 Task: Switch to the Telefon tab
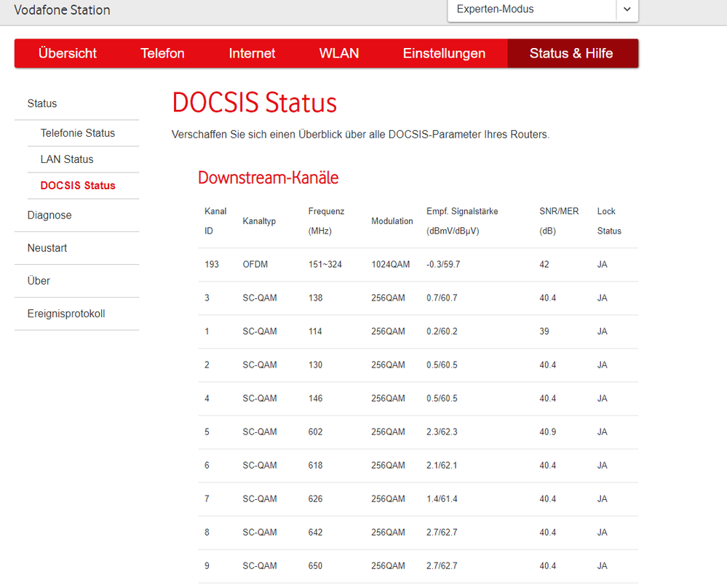162,53
